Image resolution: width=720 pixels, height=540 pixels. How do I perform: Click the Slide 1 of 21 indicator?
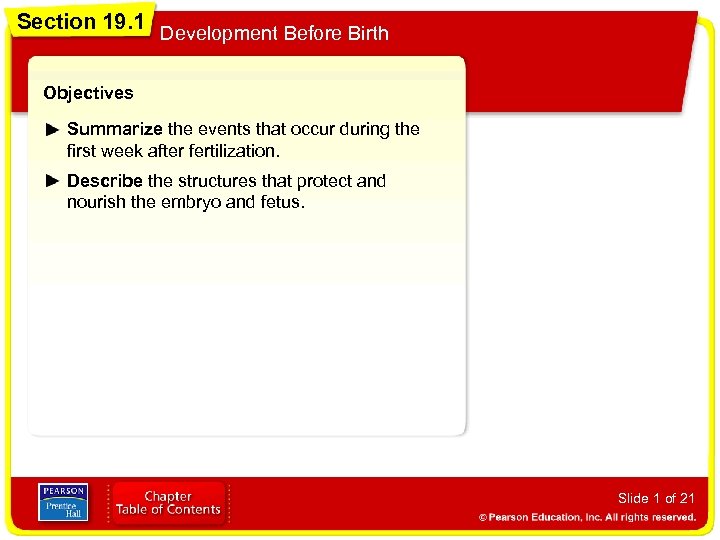click(656, 498)
